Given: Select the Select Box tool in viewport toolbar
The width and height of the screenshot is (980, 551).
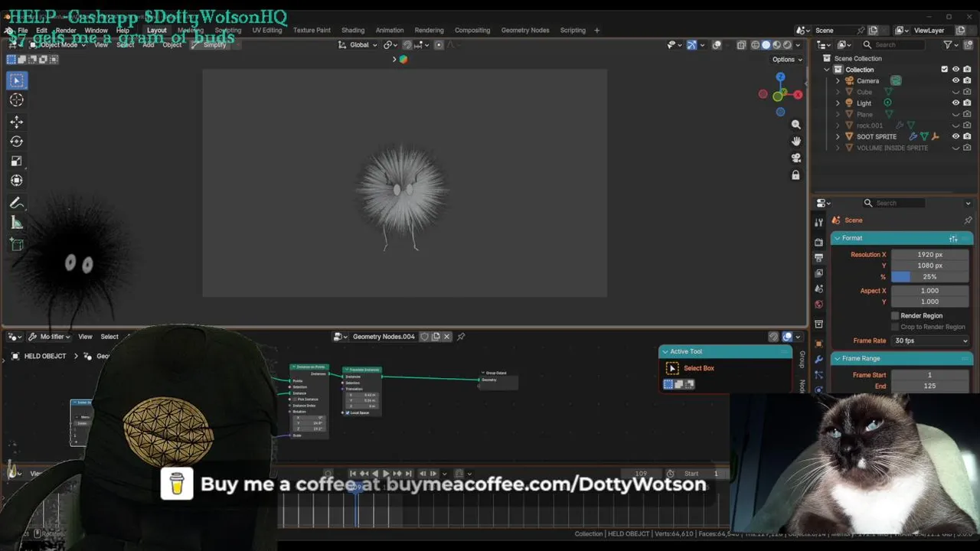Looking at the screenshot, I should (17, 80).
